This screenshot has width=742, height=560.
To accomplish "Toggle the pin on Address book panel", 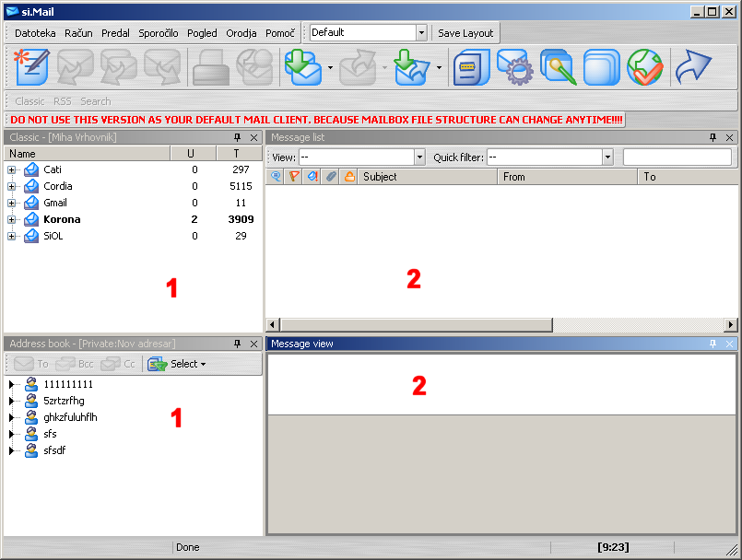I will tap(237, 344).
